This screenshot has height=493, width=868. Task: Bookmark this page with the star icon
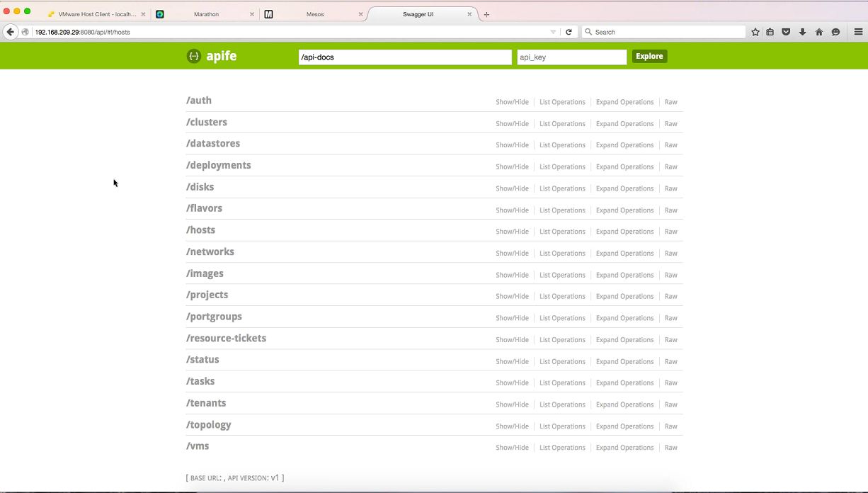755,32
